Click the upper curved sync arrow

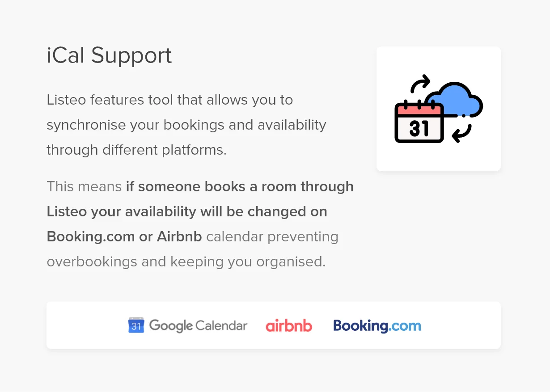point(419,83)
